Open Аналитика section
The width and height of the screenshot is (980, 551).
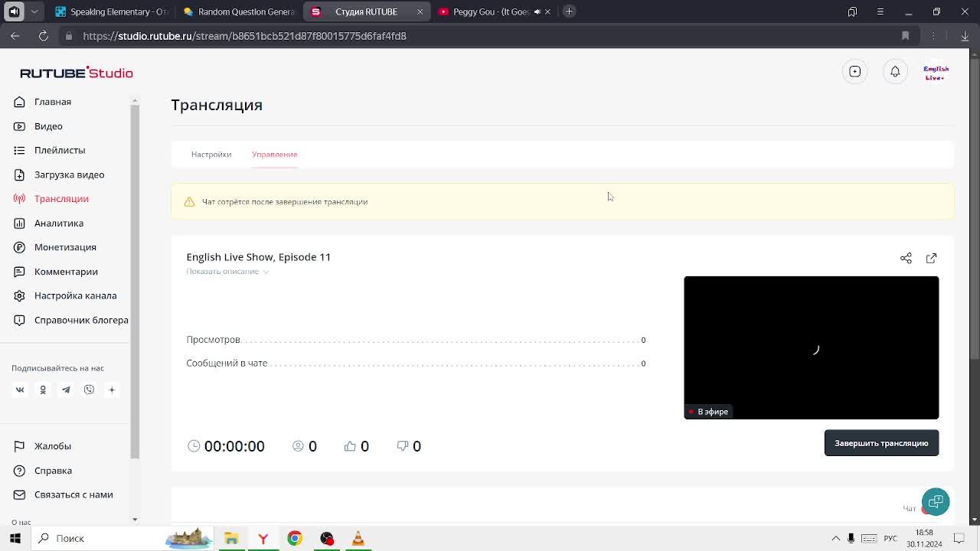[x=59, y=223]
